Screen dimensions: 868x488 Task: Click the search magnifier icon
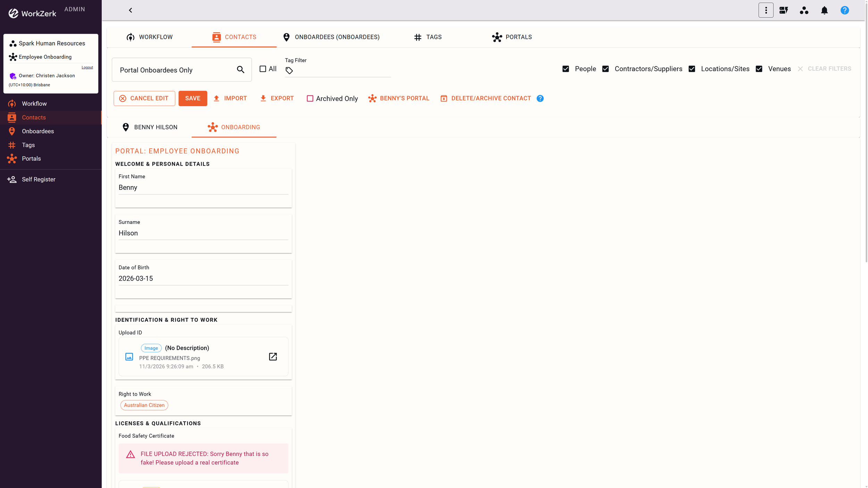click(x=240, y=70)
